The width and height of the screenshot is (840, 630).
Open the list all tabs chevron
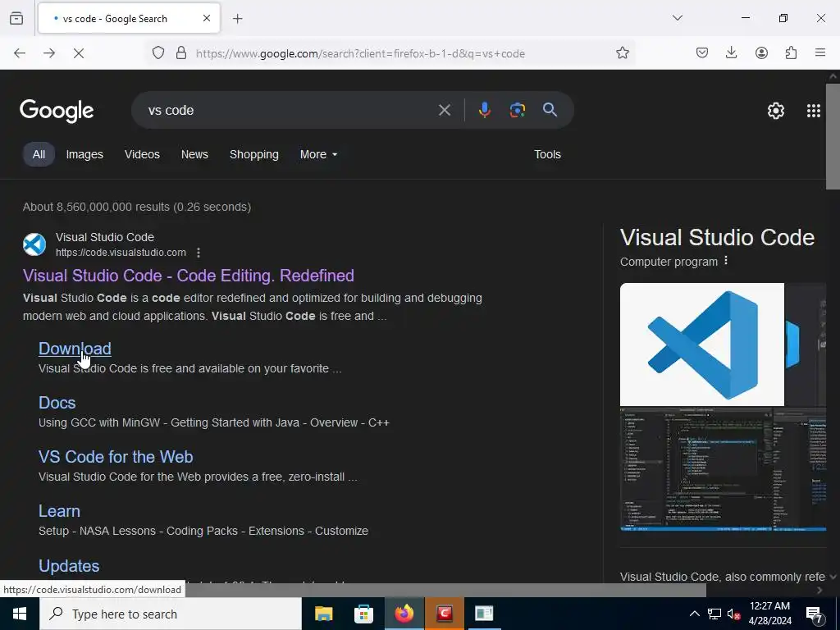(678, 18)
